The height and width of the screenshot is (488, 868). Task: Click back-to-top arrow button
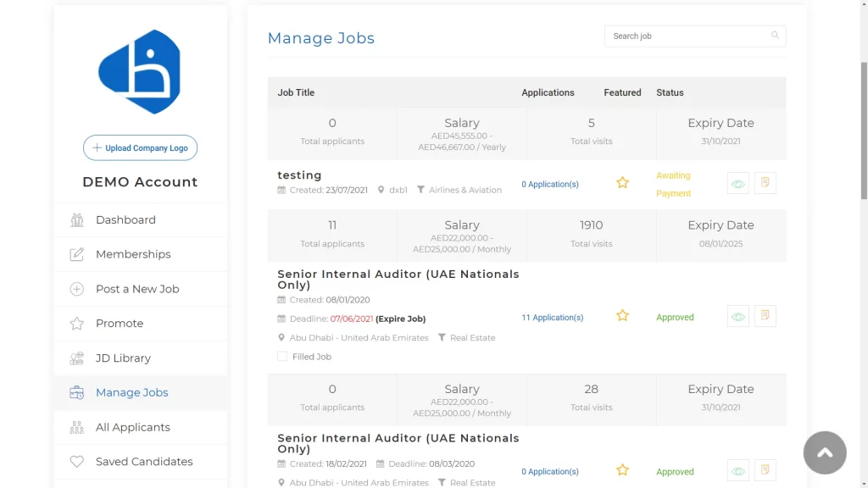tap(825, 452)
